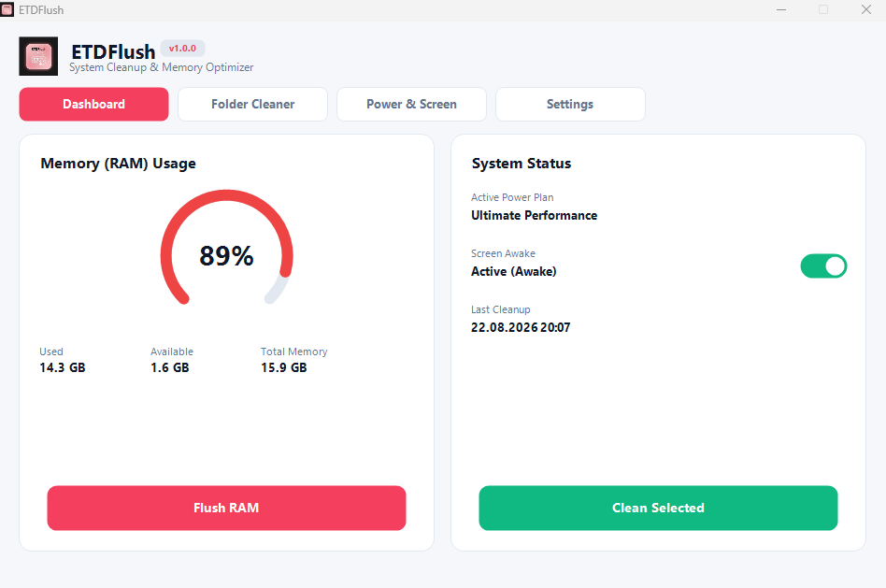Click the Used memory value 14.3 GB
The height and width of the screenshot is (588, 886).
pos(63,367)
